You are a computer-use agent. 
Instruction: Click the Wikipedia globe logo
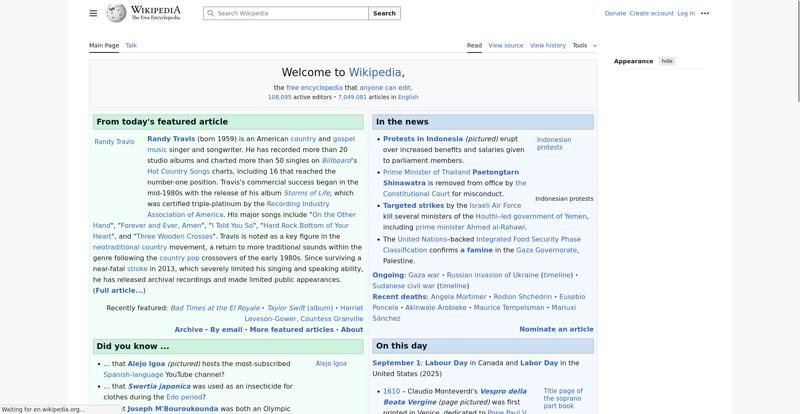coord(116,13)
